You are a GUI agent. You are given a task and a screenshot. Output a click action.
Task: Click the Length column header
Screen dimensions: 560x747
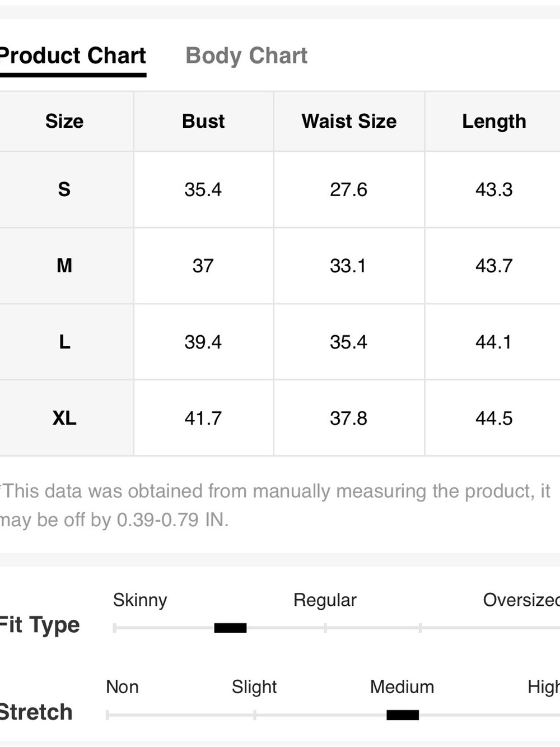point(494,122)
